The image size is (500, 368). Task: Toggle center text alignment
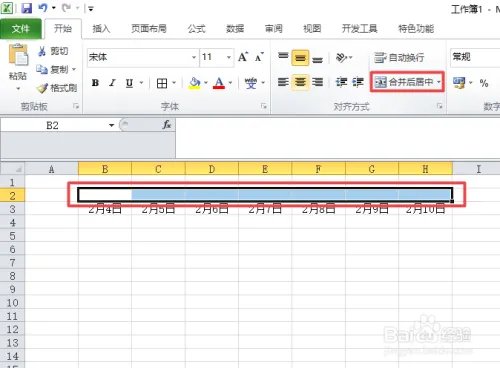coord(300,82)
